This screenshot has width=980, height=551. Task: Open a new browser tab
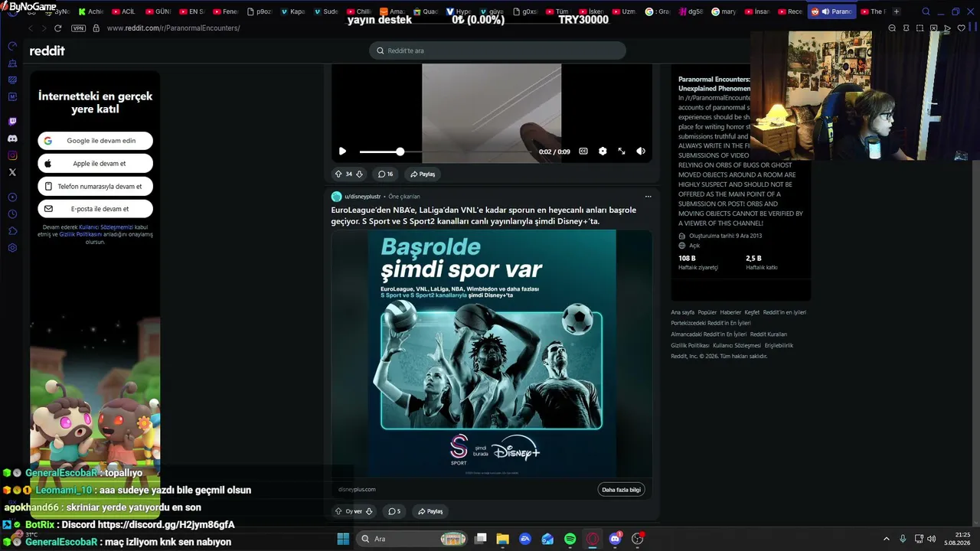pos(897,11)
